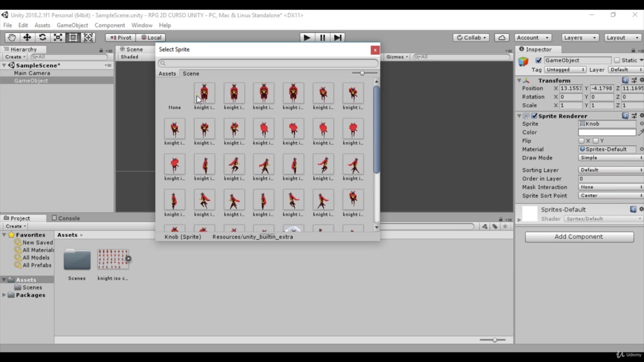Select the Rotate tool

(x=42, y=38)
